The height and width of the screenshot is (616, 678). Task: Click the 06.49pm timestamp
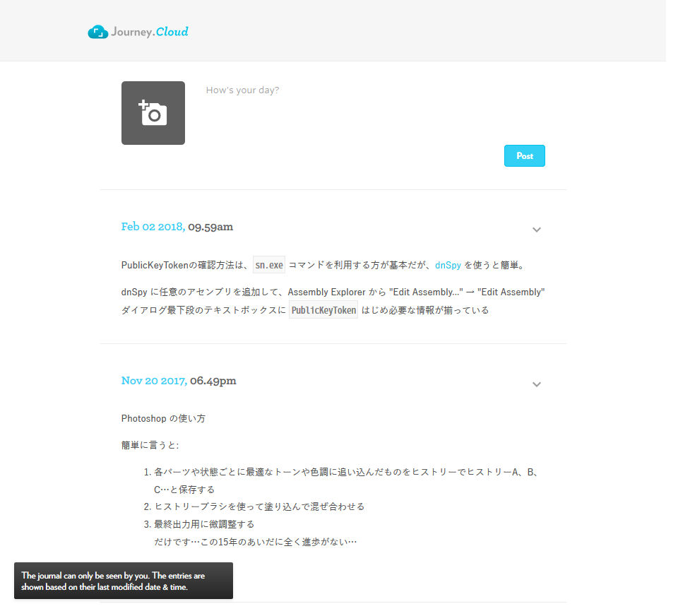click(x=213, y=381)
